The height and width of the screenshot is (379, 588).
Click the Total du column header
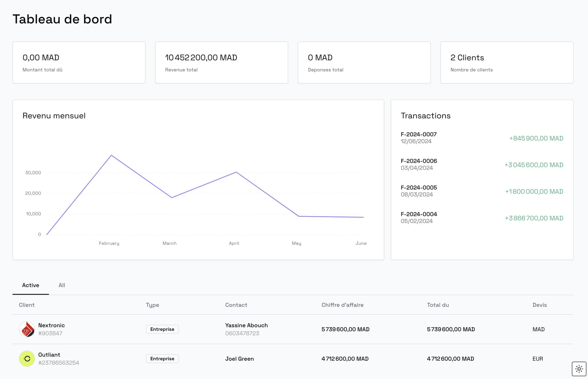(x=438, y=305)
